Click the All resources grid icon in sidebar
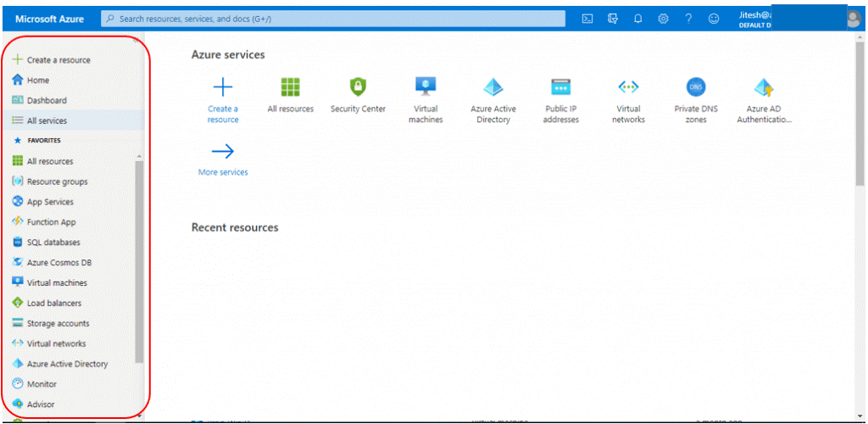Screen dimensions: 868x424 18,161
